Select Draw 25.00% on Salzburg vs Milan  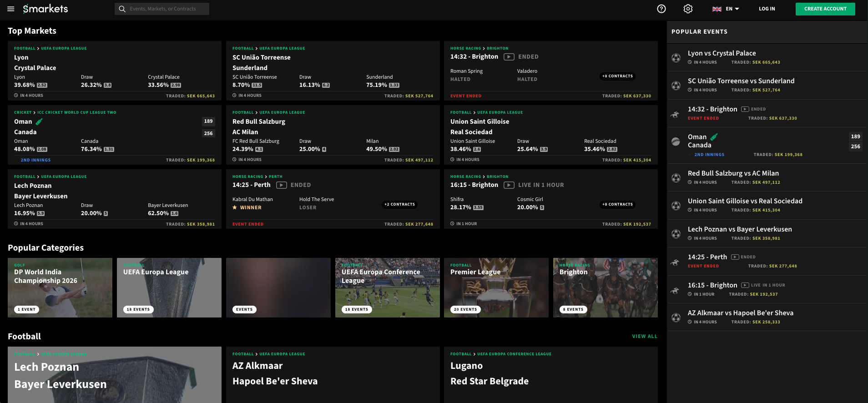coord(313,146)
